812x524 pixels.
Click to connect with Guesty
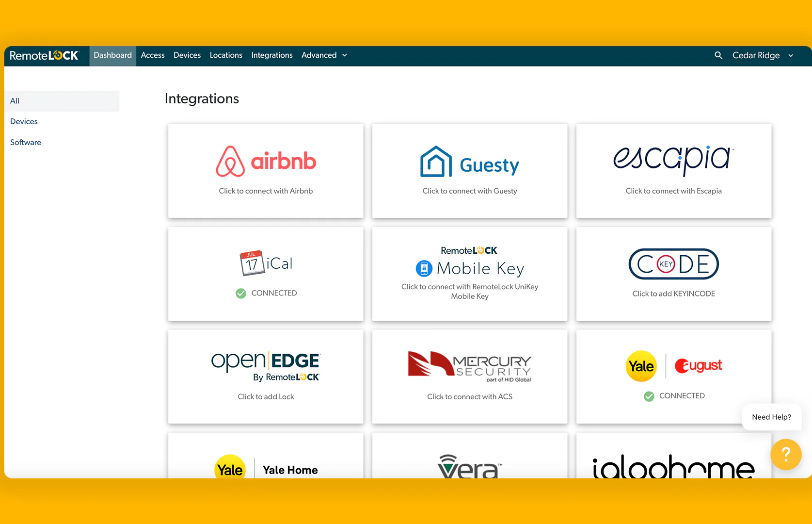tap(470, 191)
